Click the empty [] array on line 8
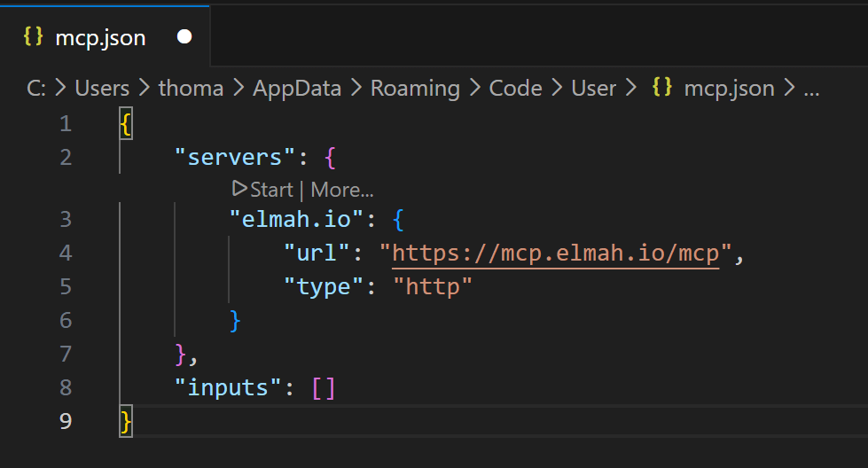This screenshot has height=468, width=868. (324, 388)
